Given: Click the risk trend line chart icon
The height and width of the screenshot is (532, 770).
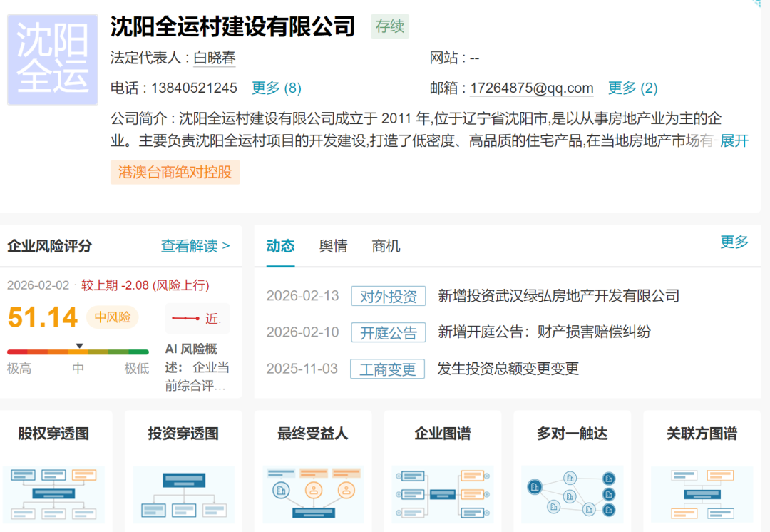Looking at the screenshot, I should (x=185, y=318).
